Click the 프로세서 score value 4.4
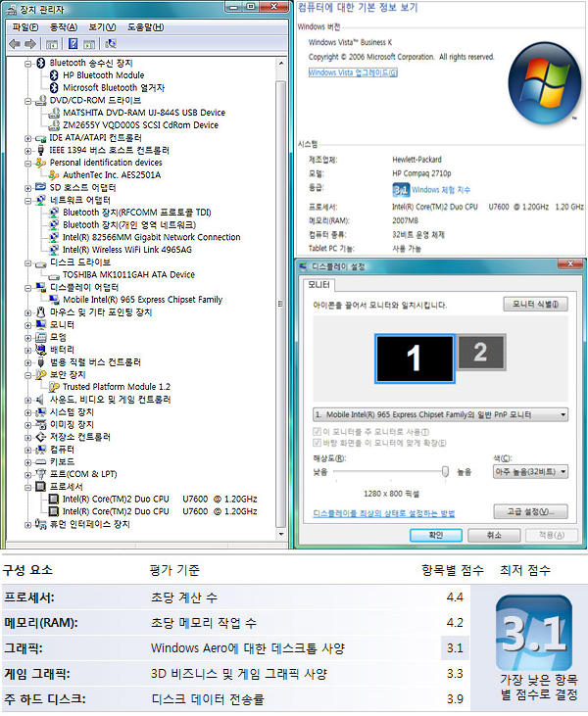This screenshot has width=588, height=716. pyautogui.click(x=455, y=597)
